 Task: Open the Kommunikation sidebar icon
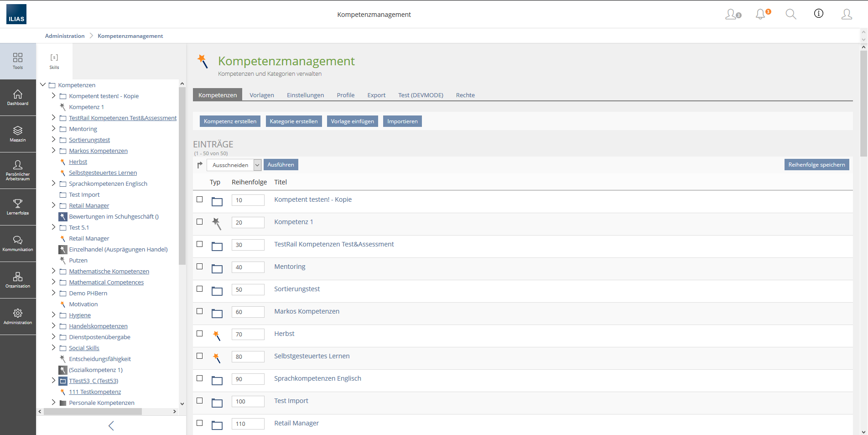click(x=18, y=243)
